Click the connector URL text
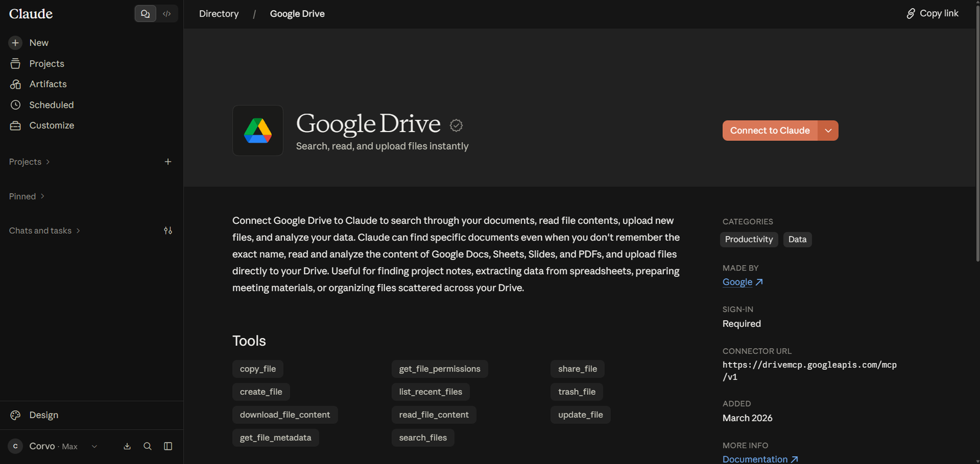The height and width of the screenshot is (464, 980). [x=809, y=371]
